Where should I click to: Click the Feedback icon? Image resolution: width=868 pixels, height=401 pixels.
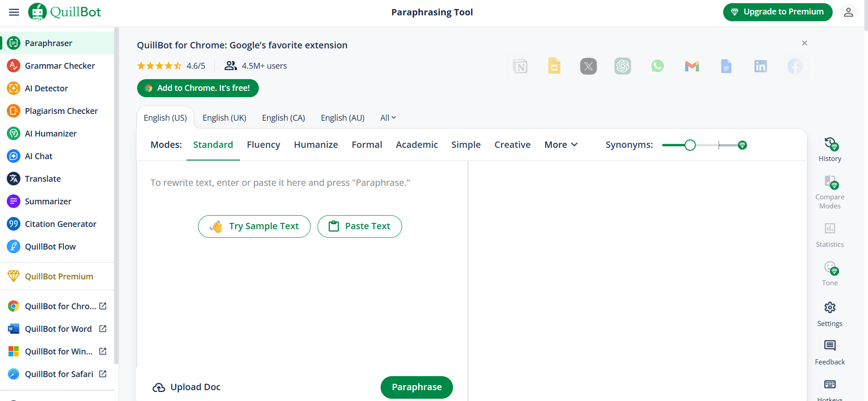tap(830, 346)
